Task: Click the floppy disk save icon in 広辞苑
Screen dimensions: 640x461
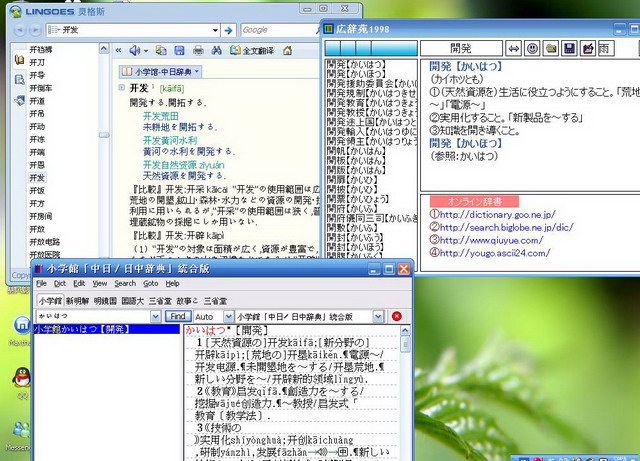Action: click(569, 49)
